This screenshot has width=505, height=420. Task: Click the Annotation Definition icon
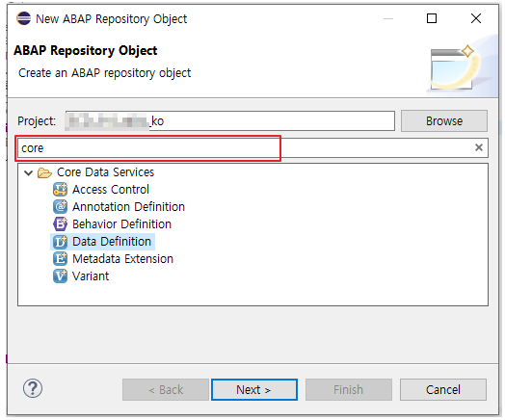click(60, 206)
